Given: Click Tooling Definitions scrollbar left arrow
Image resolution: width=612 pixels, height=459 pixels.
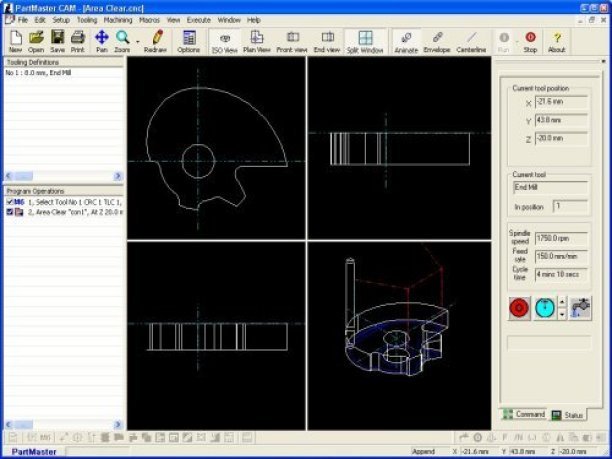Looking at the screenshot, I should point(9,176).
